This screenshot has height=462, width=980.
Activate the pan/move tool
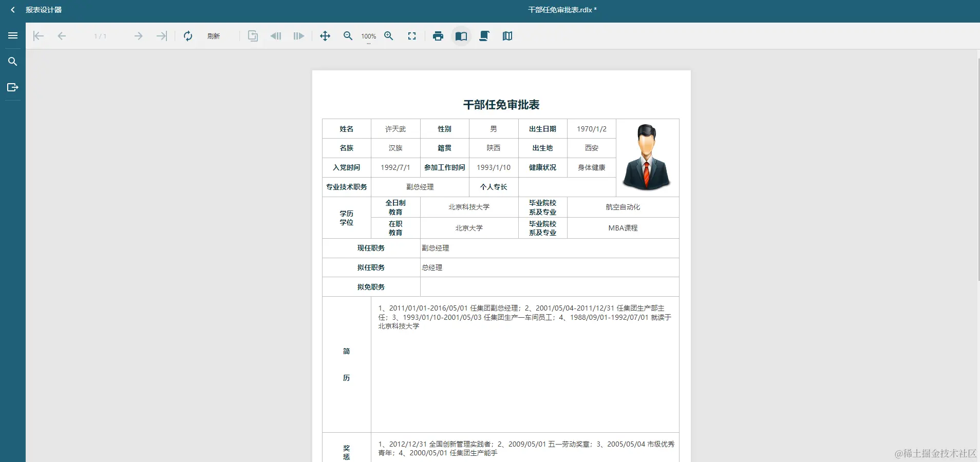point(325,36)
